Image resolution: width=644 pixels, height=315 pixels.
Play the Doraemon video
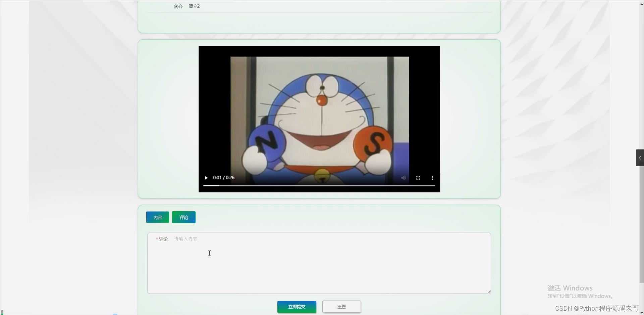[x=206, y=178]
